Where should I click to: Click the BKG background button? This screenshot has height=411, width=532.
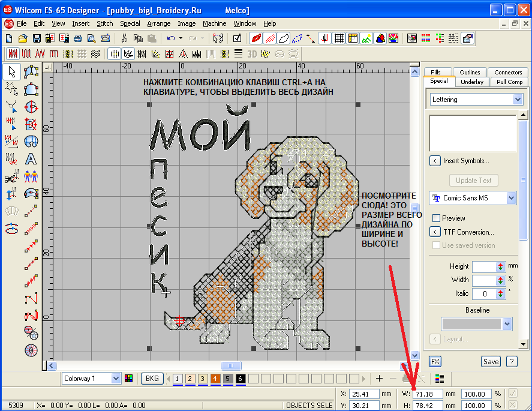click(152, 379)
